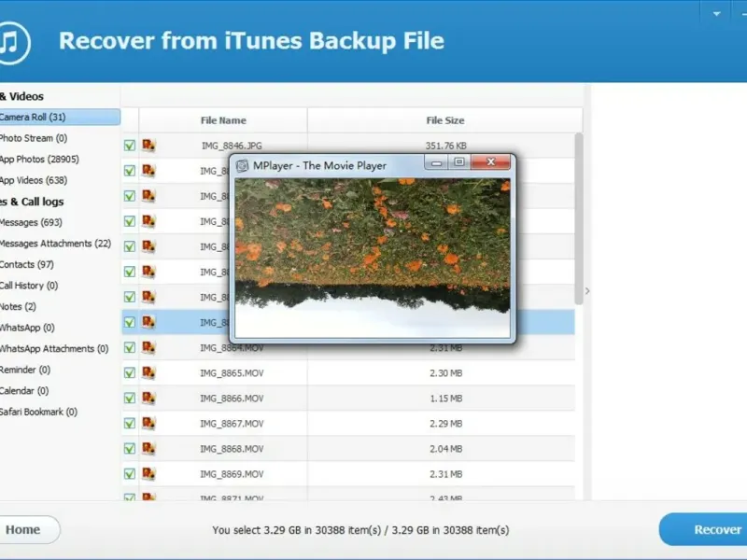Click the MPlayer video preview frame
The height and width of the screenshot is (560, 747).
pyautogui.click(x=372, y=258)
